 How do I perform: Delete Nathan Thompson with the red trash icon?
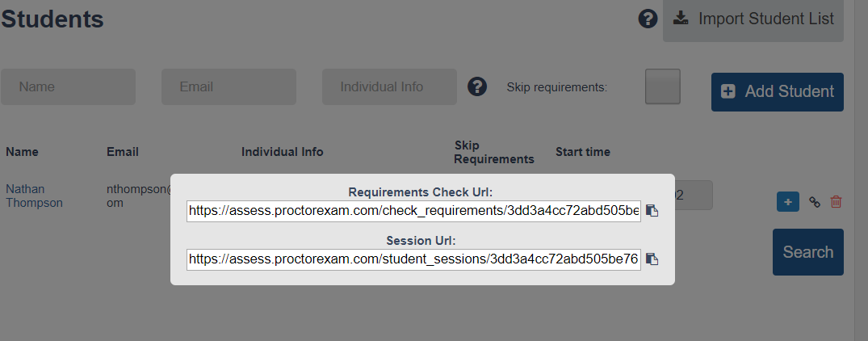[x=836, y=202]
